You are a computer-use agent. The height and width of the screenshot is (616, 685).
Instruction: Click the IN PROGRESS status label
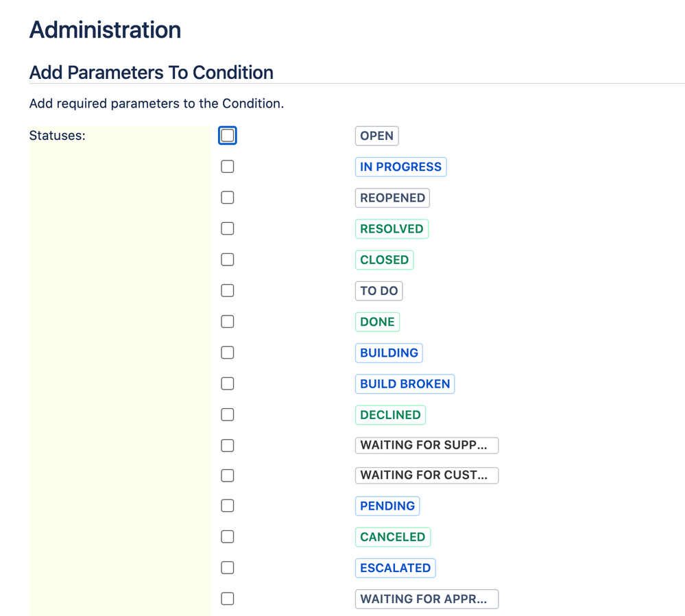coord(400,167)
